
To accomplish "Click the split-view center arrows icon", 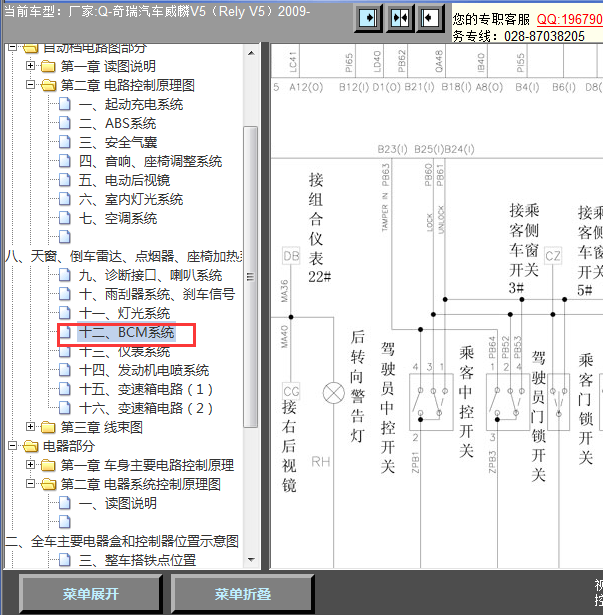I will coord(400,18).
